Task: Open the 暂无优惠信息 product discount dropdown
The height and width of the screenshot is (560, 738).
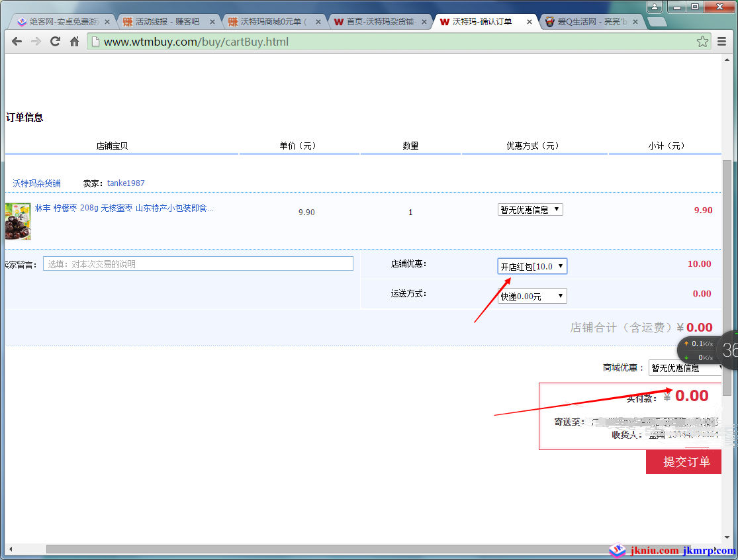Action: pos(530,210)
